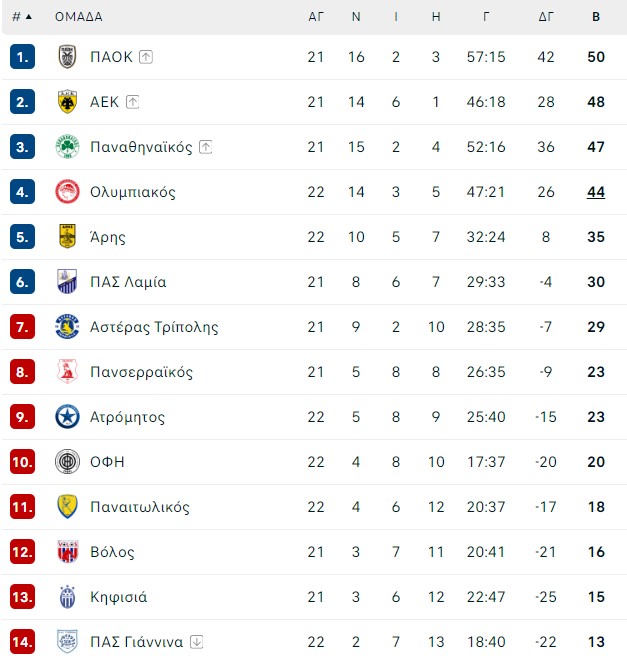Click the Ατρόμητος blue star logo
This screenshot has width=627, height=662.
click(67, 417)
